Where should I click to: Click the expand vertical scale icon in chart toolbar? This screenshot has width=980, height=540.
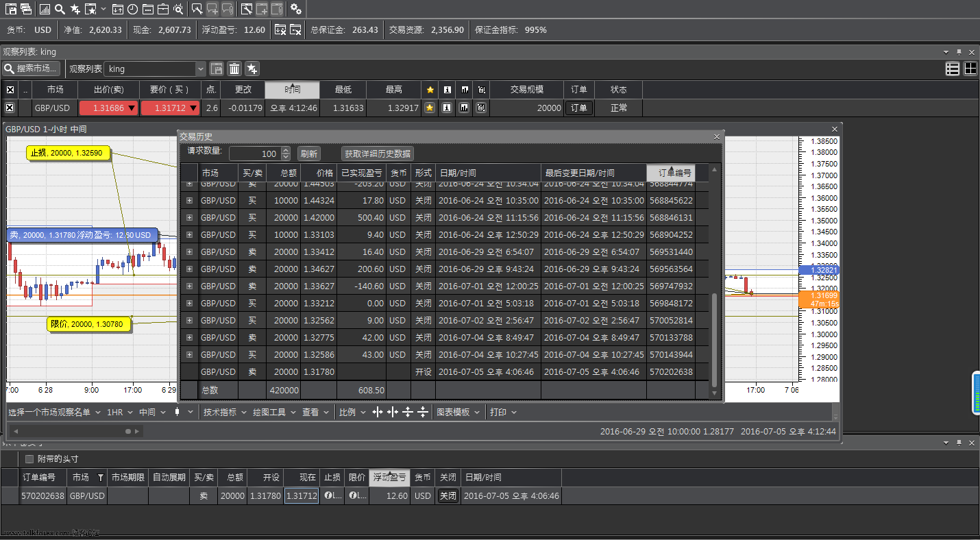point(408,412)
